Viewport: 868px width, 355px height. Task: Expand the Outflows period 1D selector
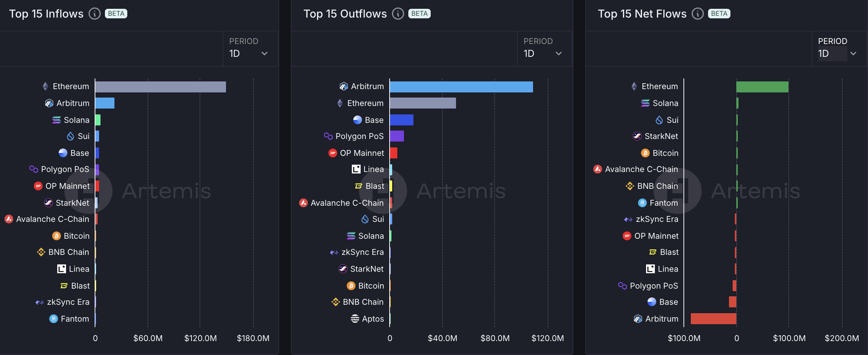pos(543,54)
